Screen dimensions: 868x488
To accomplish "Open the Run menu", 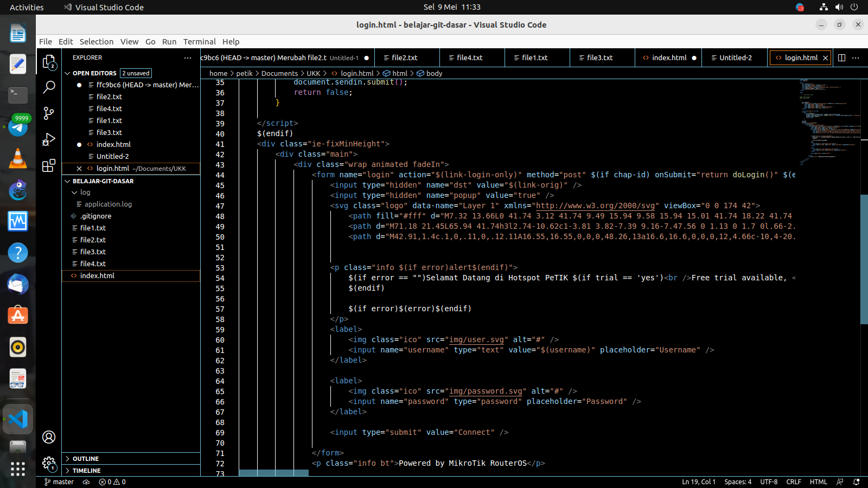I will point(169,42).
